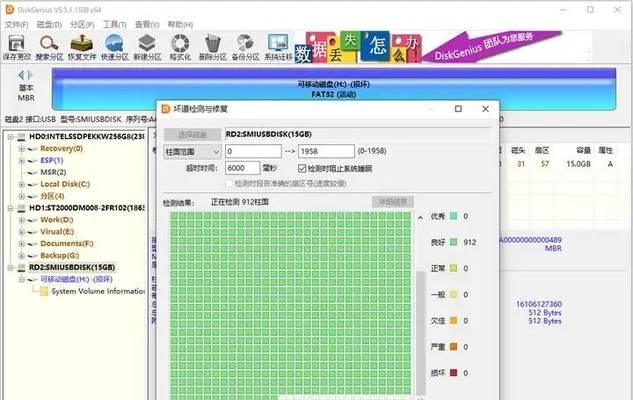Open the 查看(V) menu
This screenshot has width=633, height=400.
pyautogui.click(x=147, y=25)
